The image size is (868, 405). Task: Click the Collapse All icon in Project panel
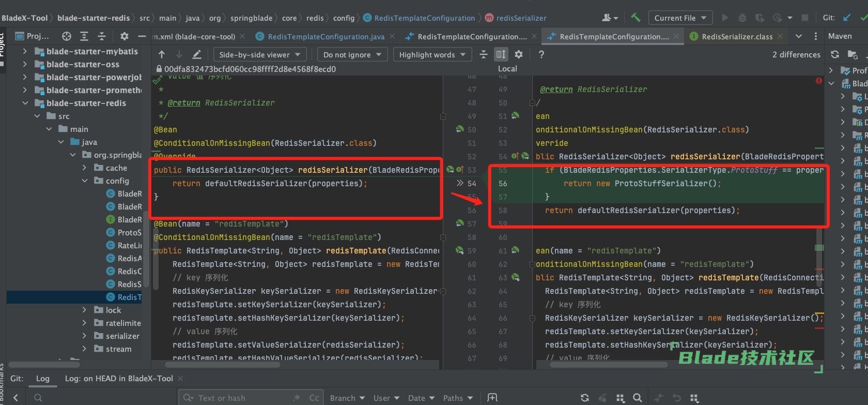[x=102, y=36]
